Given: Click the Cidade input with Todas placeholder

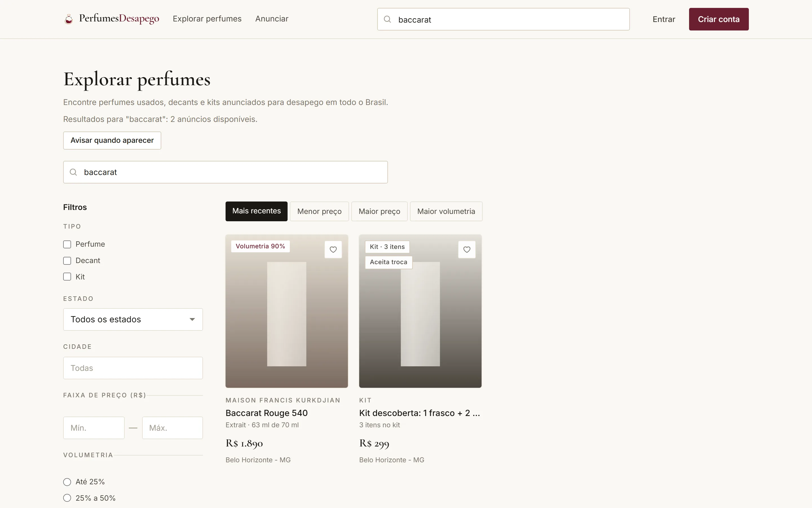Looking at the screenshot, I should tap(133, 368).
